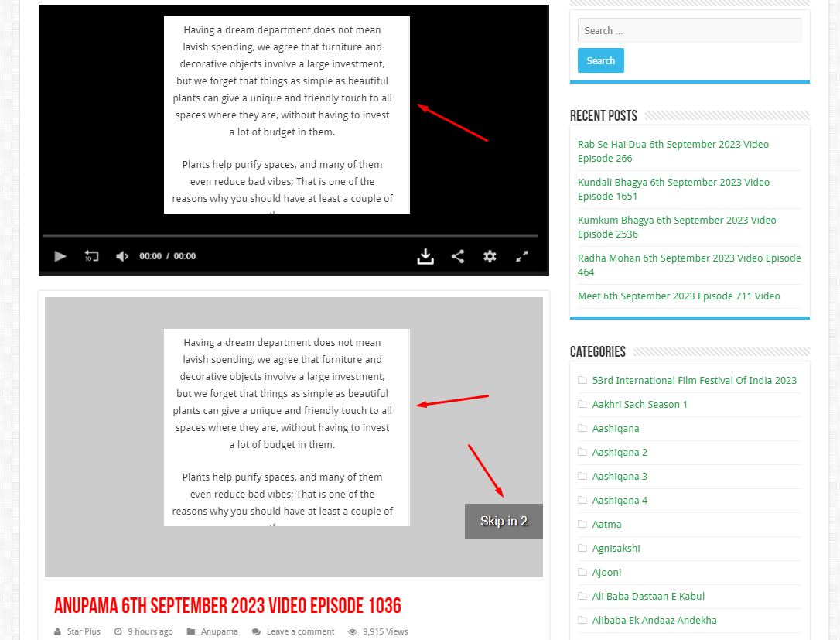
Task: Open Rab Se Hai Dua Episode 266 post
Action: [x=673, y=151]
